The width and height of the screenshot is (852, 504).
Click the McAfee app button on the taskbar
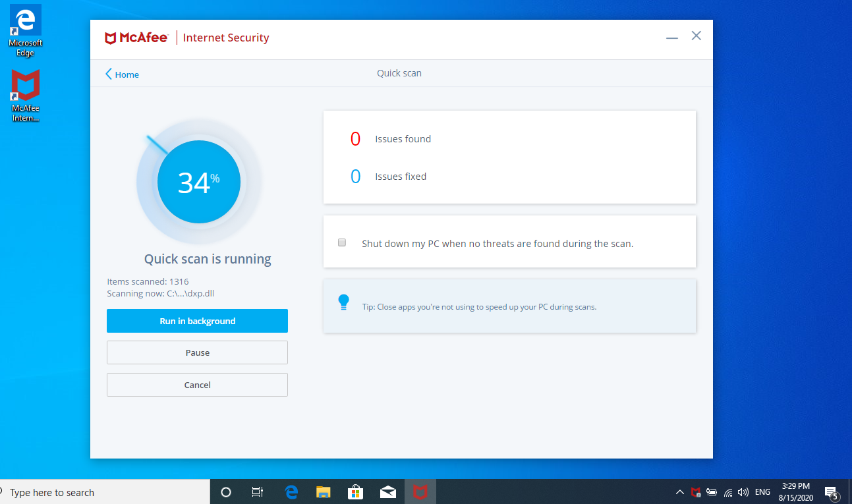(x=420, y=492)
